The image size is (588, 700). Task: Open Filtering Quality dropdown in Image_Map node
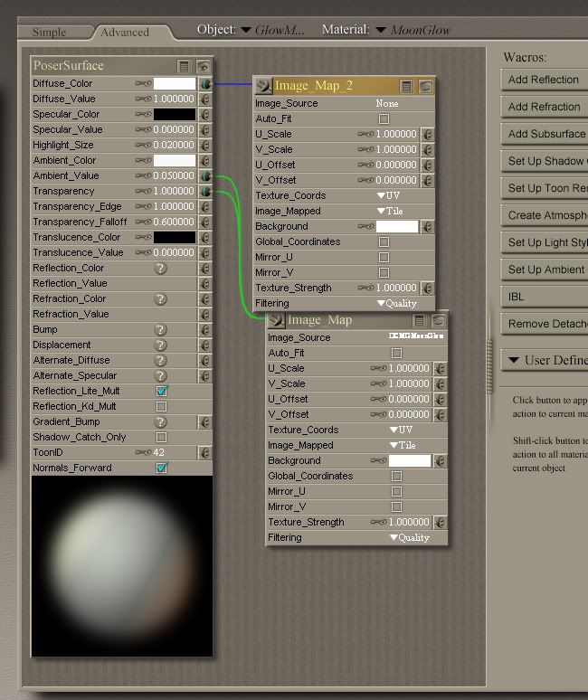[409, 538]
